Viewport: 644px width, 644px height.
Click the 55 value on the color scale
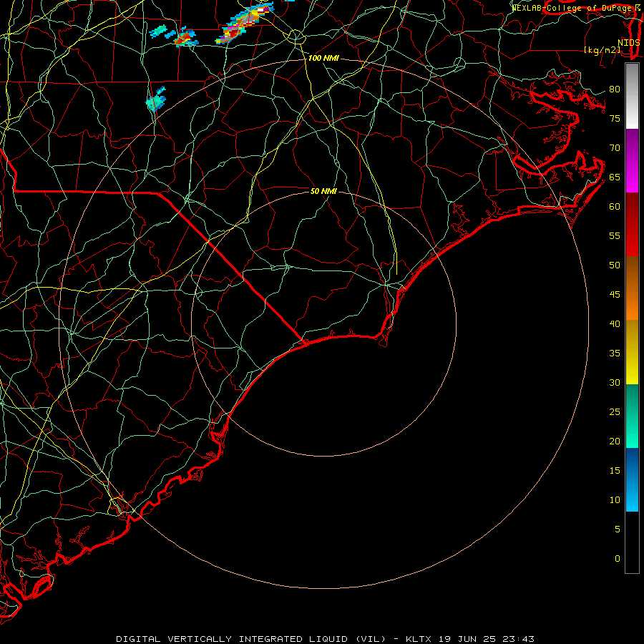point(615,236)
